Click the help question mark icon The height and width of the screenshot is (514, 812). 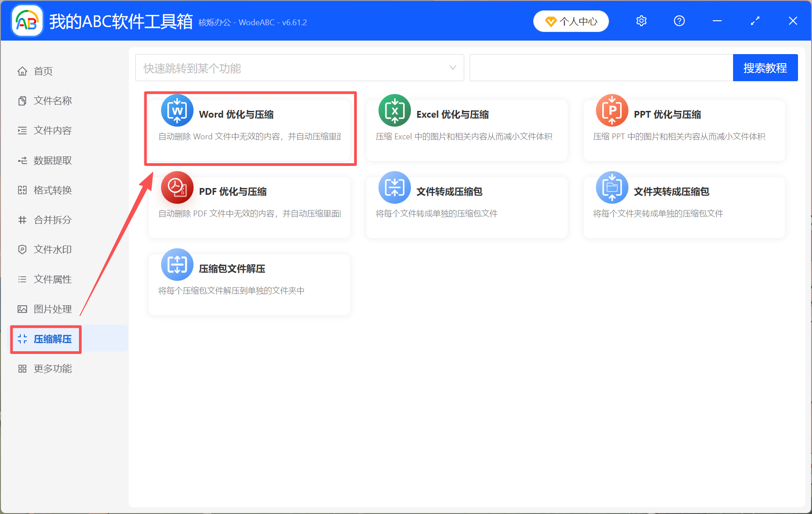(x=679, y=21)
